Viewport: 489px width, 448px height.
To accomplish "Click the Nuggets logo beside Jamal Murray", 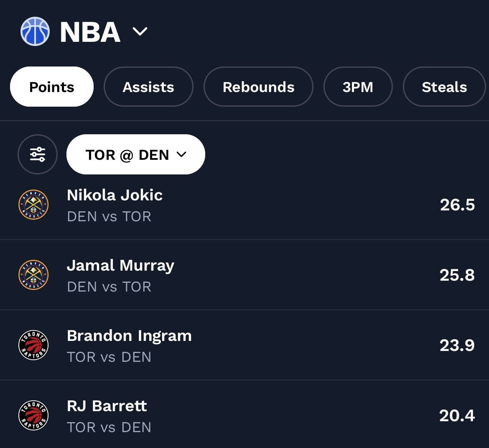I will [34, 275].
